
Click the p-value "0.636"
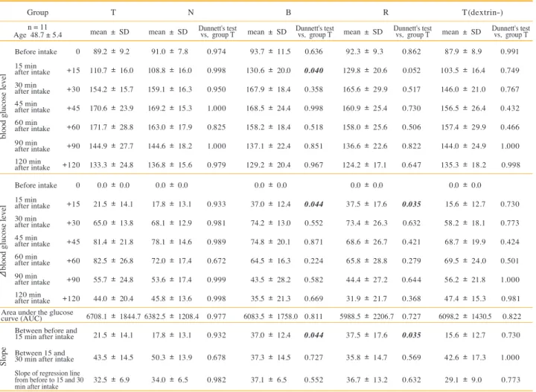point(313,51)
